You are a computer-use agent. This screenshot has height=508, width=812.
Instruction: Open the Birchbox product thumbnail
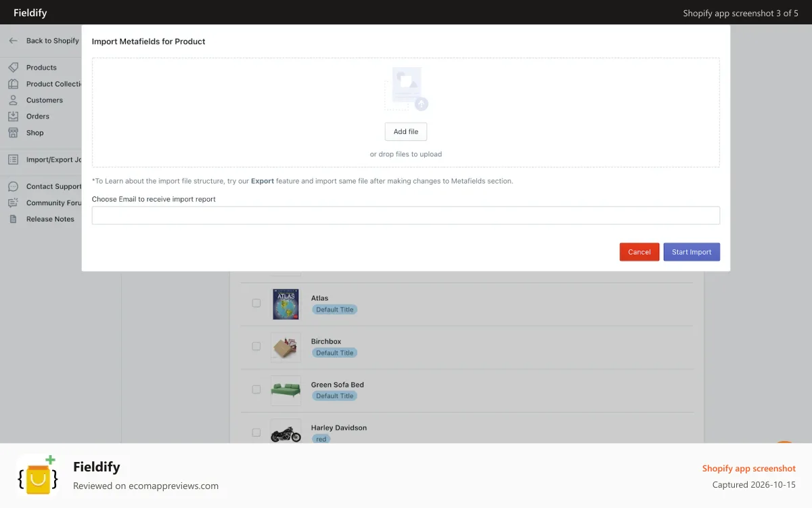(286, 347)
